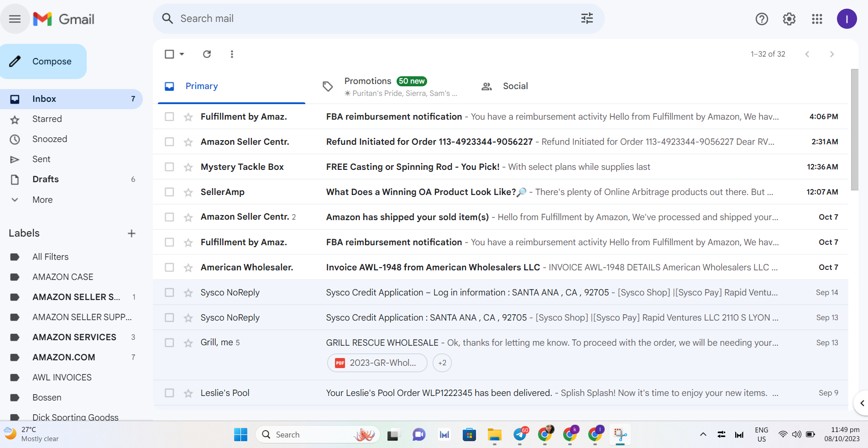
Task: Go to older messages page arrow
Action: point(831,54)
